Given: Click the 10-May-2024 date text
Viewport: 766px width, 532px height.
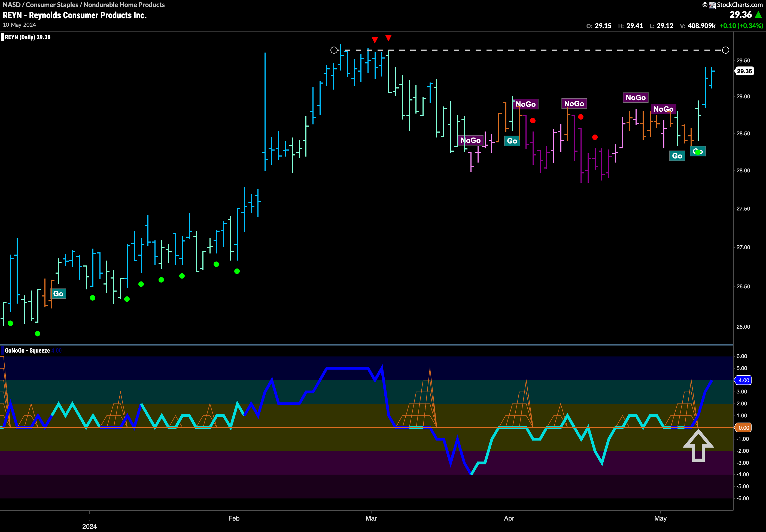Looking at the screenshot, I should (19, 25).
